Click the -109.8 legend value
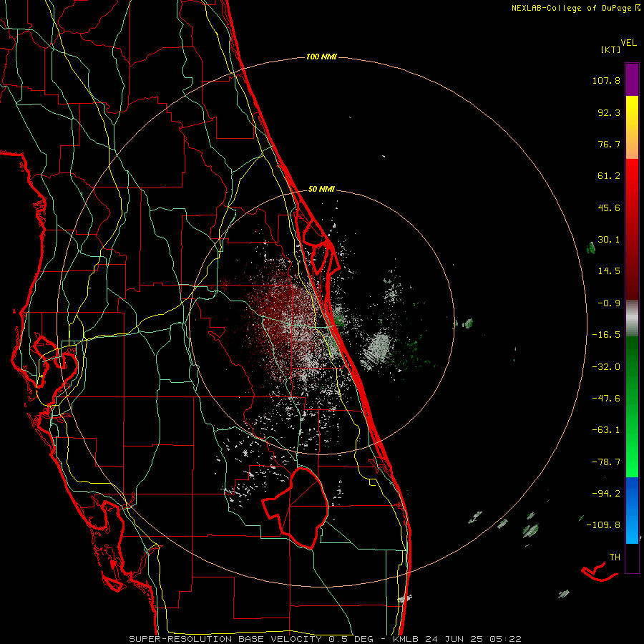The height and width of the screenshot is (644, 644). (603, 525)
